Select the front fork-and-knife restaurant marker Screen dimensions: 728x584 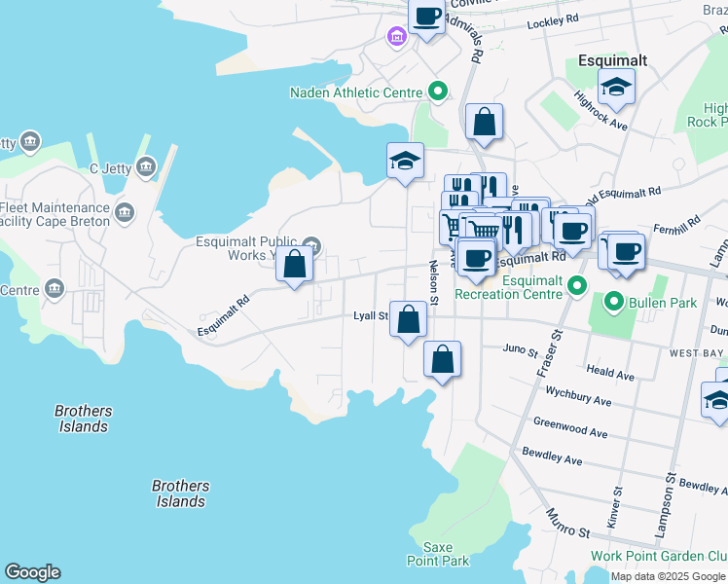point(514,232)
